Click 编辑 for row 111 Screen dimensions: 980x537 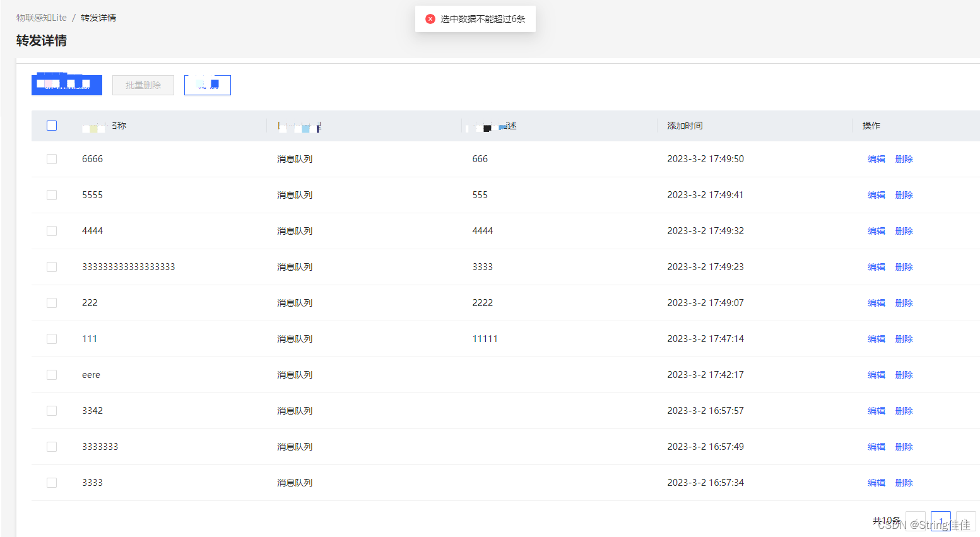pyautogui.click(x=877, y=339)
